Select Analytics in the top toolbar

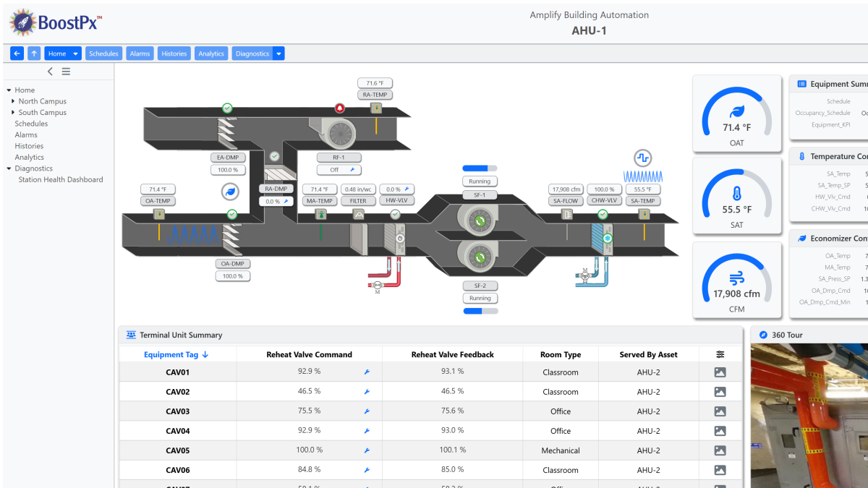pyautogui.click(x=211, y=53)
